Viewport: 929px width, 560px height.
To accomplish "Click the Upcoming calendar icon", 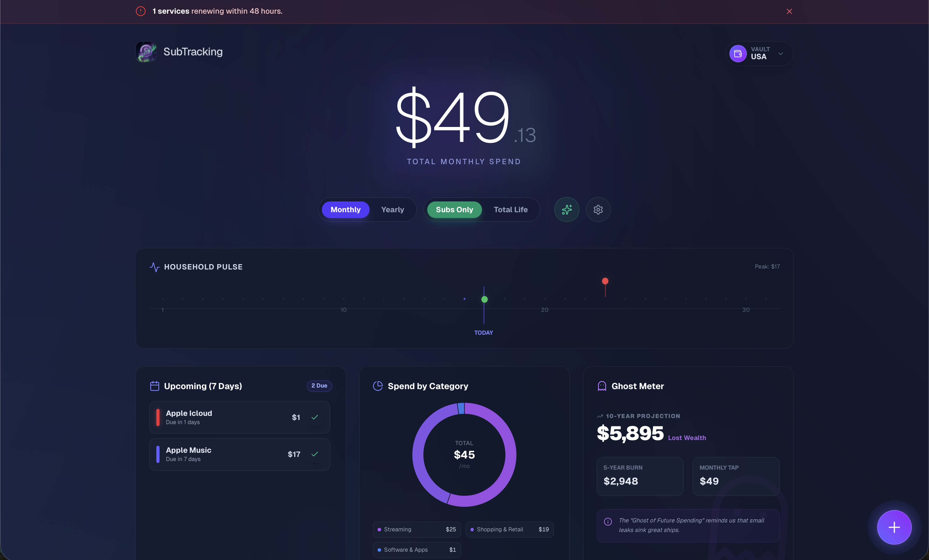I will click(155, 386).
